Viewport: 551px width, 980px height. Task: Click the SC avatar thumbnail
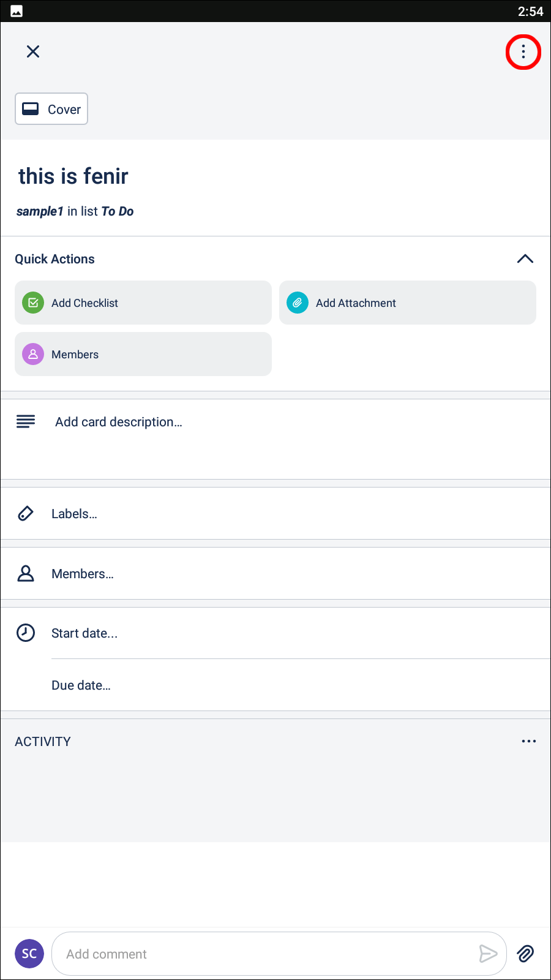(x=29, y=954)
